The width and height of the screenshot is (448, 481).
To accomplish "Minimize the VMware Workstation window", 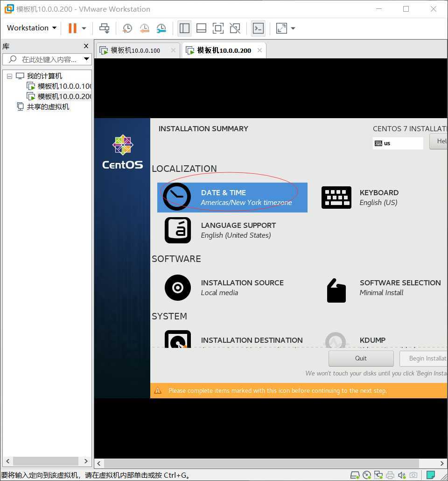I will [379, 9].
